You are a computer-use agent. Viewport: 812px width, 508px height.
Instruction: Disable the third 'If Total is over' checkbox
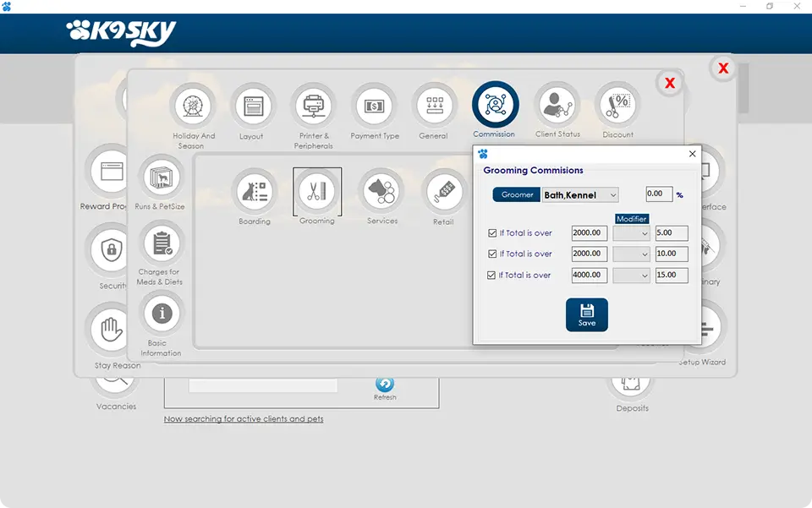point(493,276)
